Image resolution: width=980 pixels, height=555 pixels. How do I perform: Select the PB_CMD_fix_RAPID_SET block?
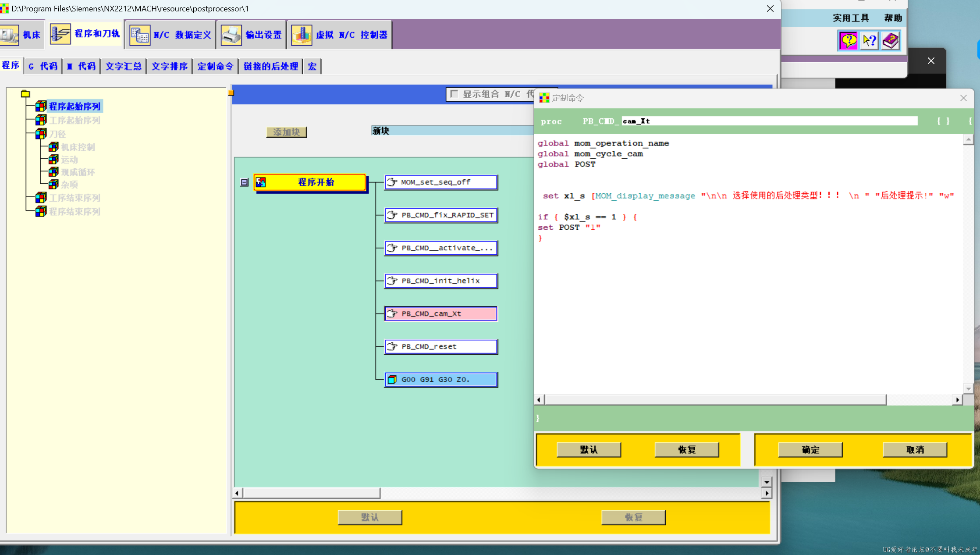pyautogui.click(x=441, y=215)
